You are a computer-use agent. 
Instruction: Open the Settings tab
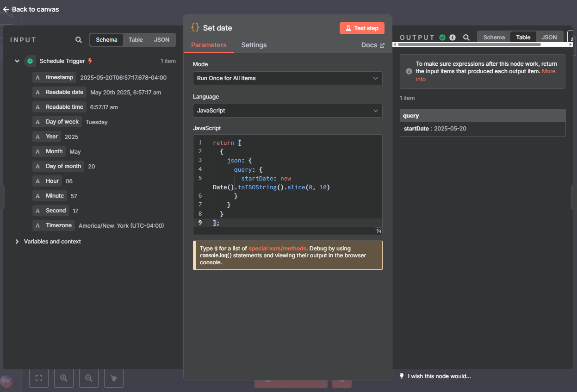(254, 45)
